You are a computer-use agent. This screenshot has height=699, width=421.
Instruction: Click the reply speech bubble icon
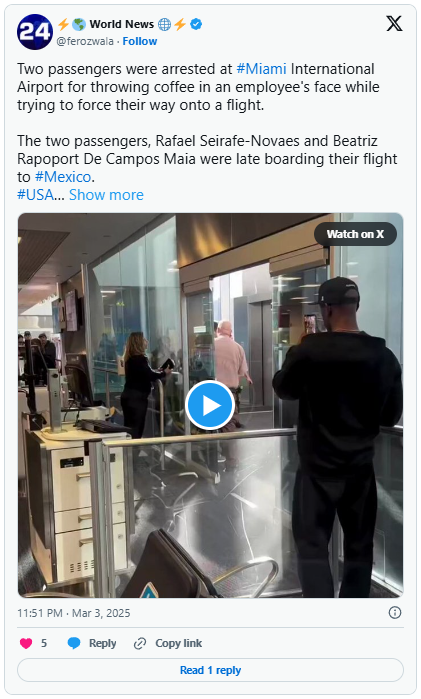[x=74, y=643]
